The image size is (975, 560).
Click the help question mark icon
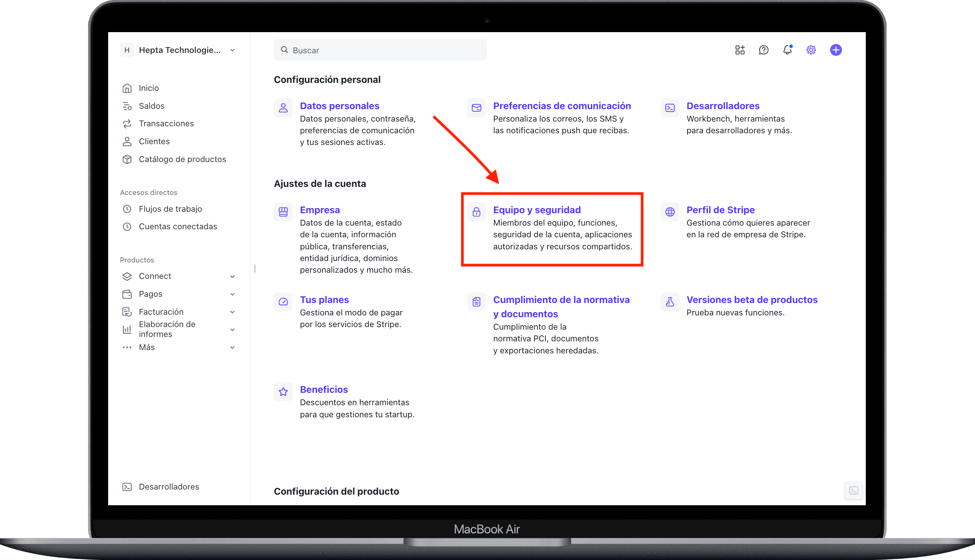pos(763,50)
